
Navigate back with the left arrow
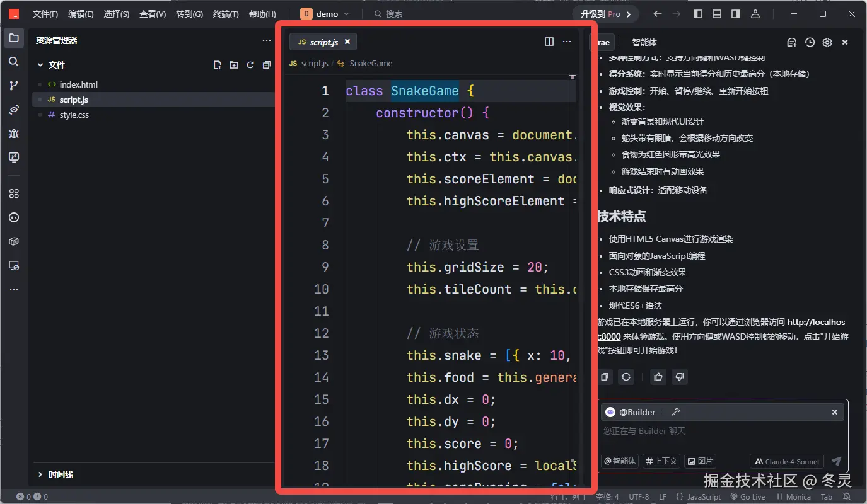pyautogui.click(x=658, y=14)
